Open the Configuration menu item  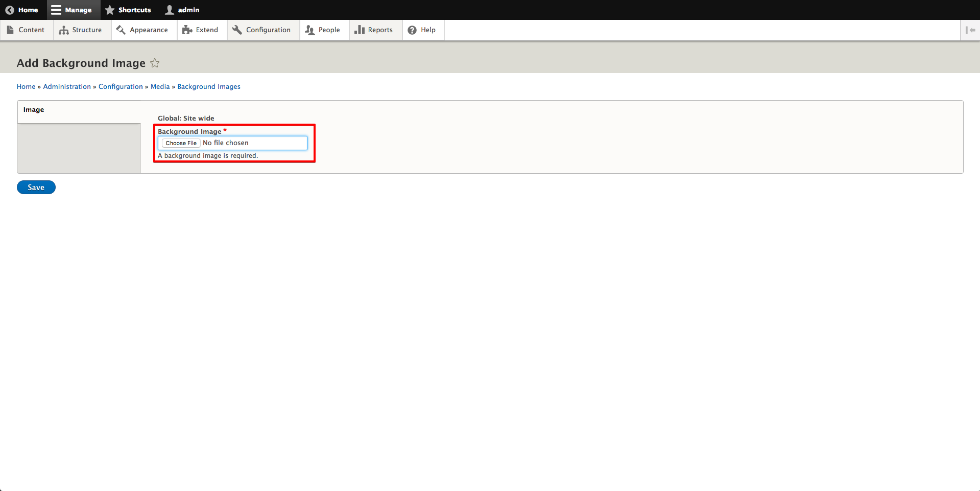[x=262, y=30]
